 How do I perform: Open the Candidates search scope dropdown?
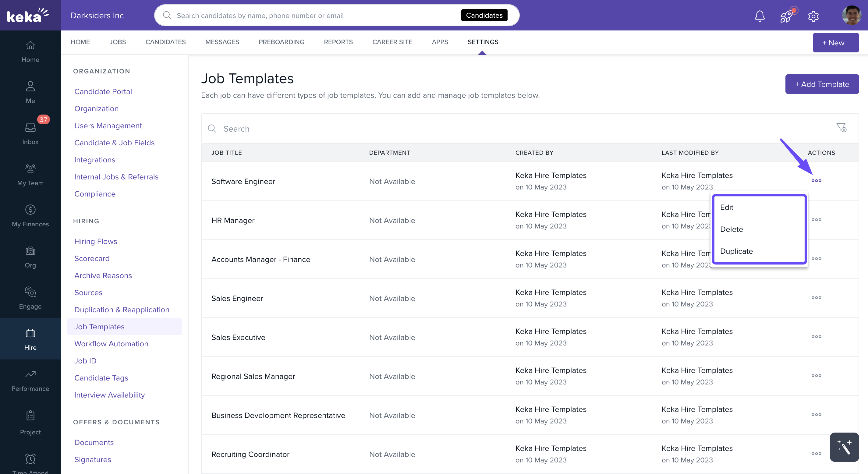pos(484,15)
